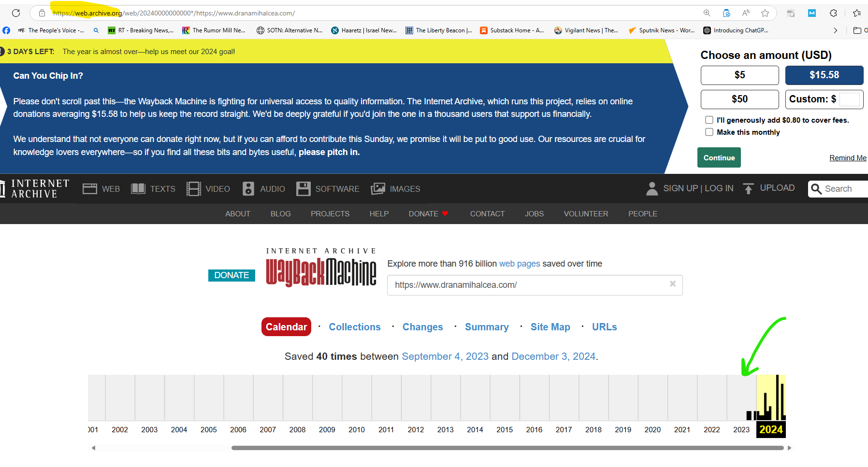Open the CONTACT menu item

tap(487, 214)
